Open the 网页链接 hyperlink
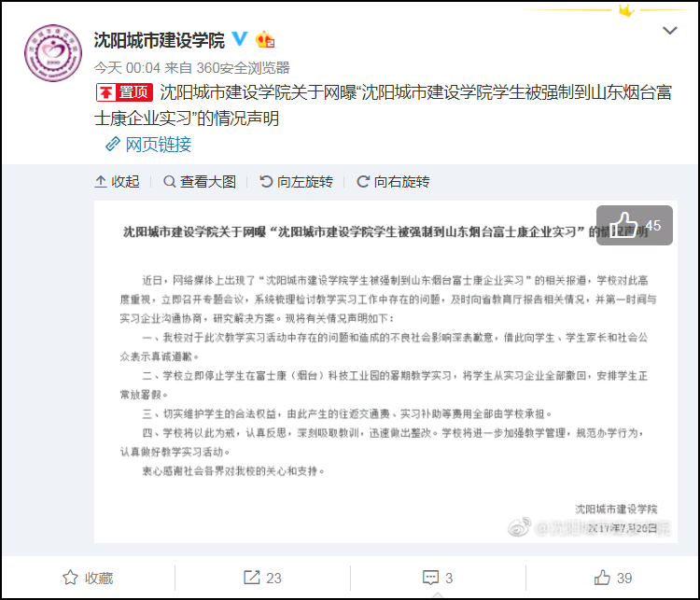Screen dimensions: 700x600 coord(158,145)
